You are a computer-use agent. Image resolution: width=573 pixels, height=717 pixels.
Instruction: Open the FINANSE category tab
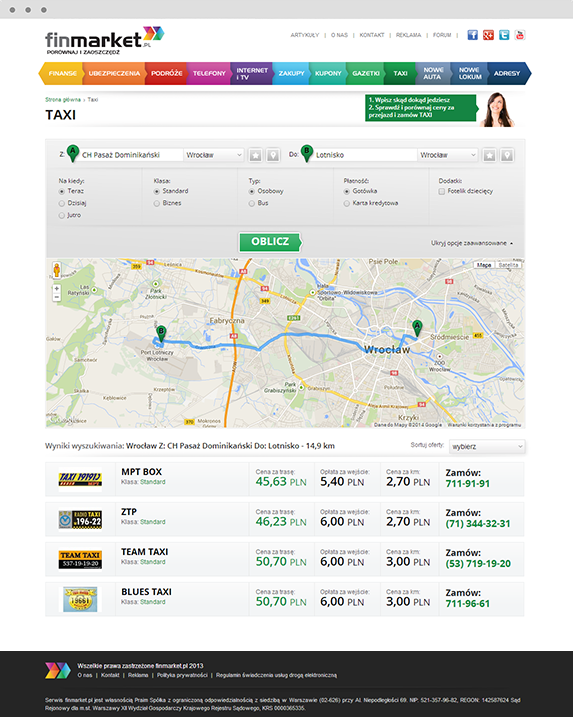pyautogui.click(x=61, y=73)
